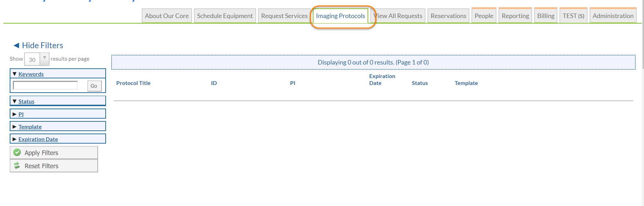The image size is (644, 206).
Task: Open the Administration tab
Action: [613, 16]
